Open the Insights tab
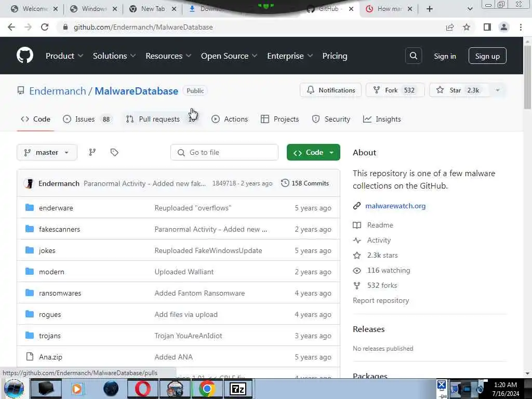The height and width of the screenshot is (399, 532). click(x=382, y=119)
